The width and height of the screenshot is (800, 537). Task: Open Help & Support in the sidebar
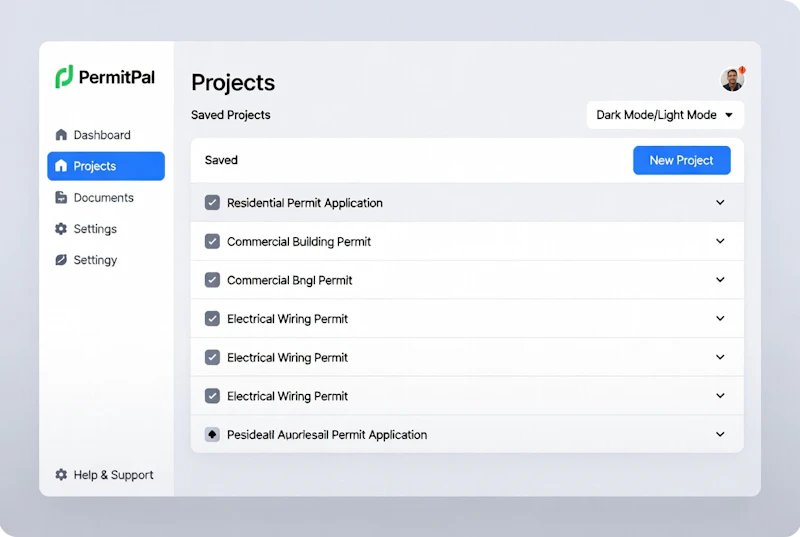click(x=106, y=475)
